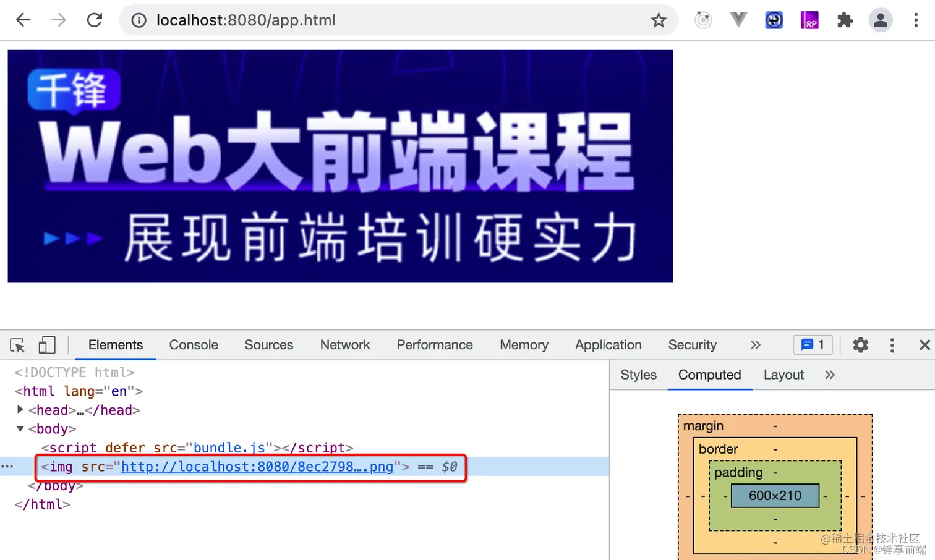The width and height of the screenshot is (935, 560).
Task: Open the Security tab
Action: pyautogui.click(x=692, y=345)
